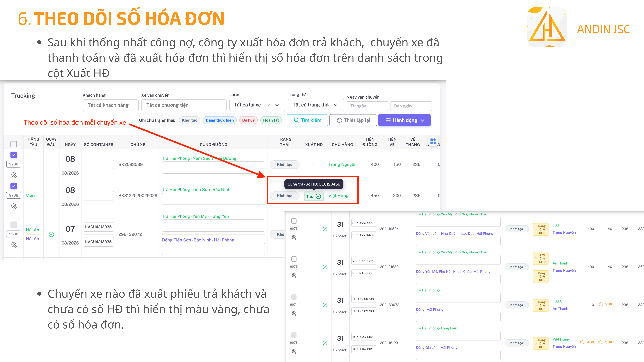Open the Tất cả phương tiện dropdown

tap(184, 105)
